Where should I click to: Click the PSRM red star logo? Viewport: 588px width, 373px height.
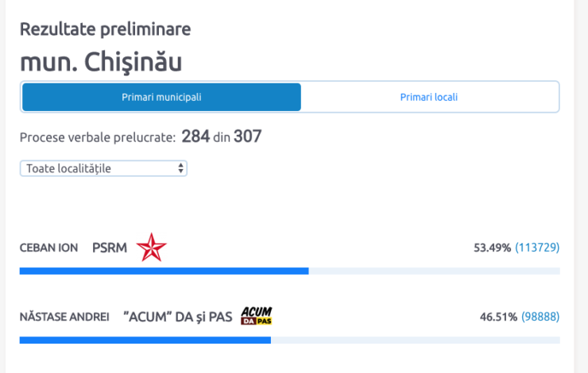(152, 247)
